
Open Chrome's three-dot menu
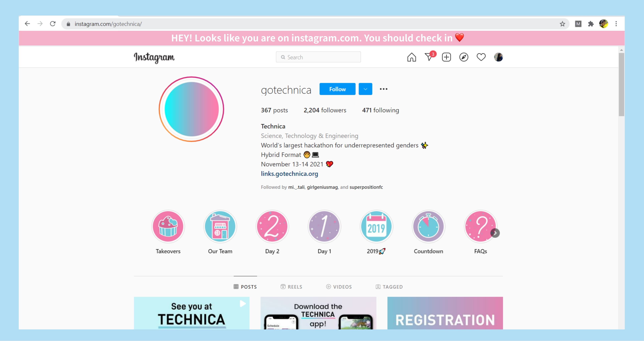coord(616,24)
